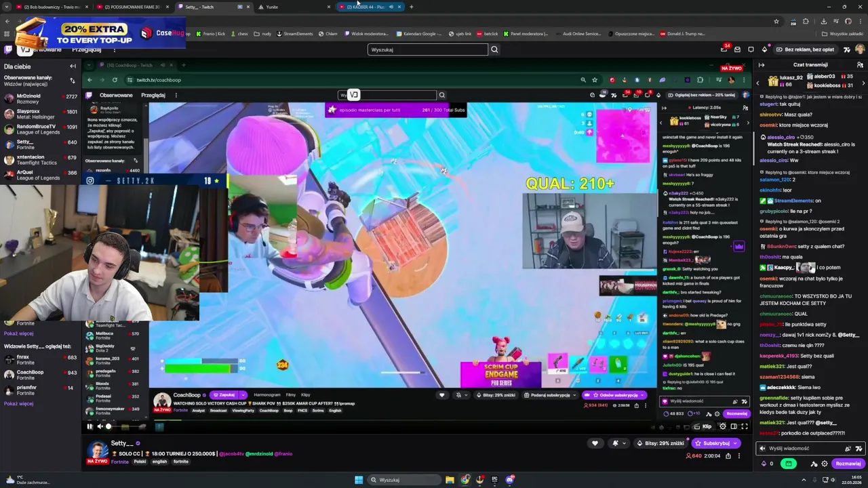The width and height of the screenshot is (868, 488).
Task: Switch to the Yunite browser tab
Action: pyautogui.click(x=295, y=7)
